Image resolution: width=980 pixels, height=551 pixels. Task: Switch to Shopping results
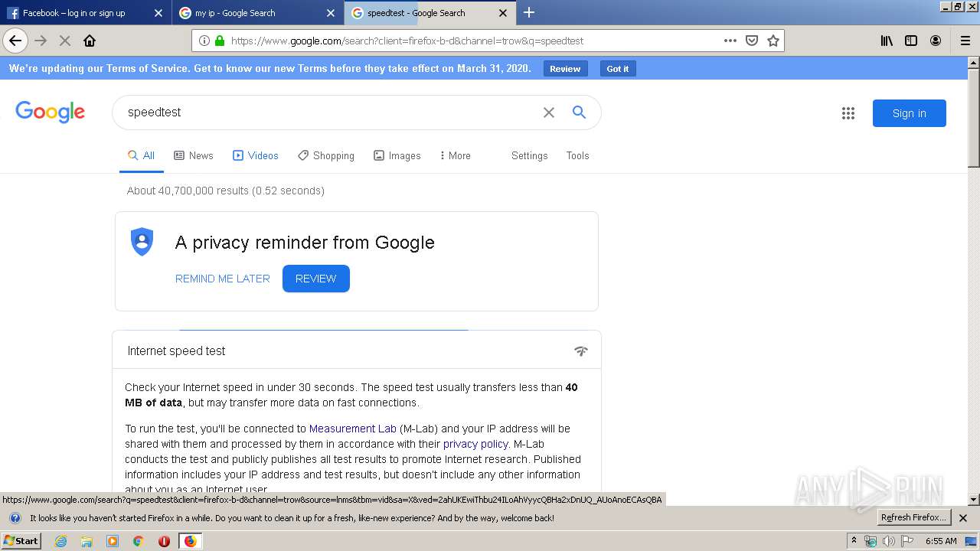(x=326, y=155)
